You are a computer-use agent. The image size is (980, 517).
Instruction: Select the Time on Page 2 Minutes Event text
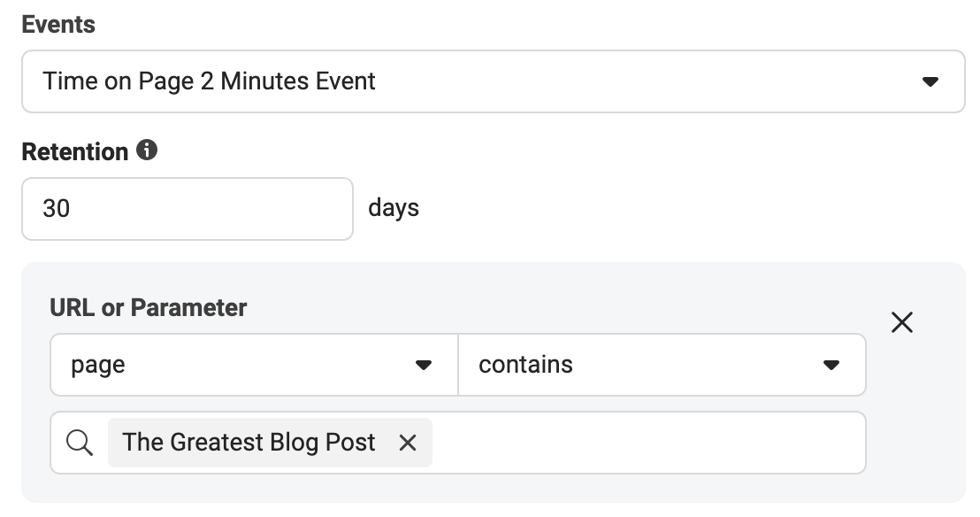click(209, 81)
